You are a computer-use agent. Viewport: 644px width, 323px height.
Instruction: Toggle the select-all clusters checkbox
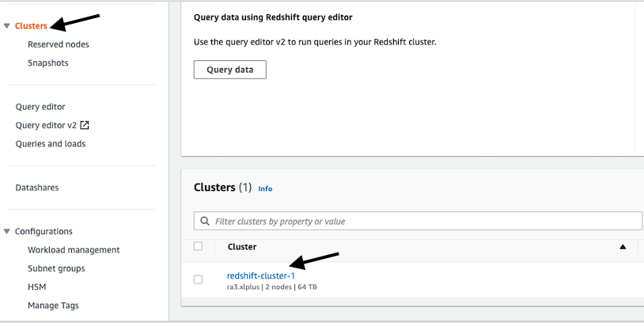pos(198,246)
